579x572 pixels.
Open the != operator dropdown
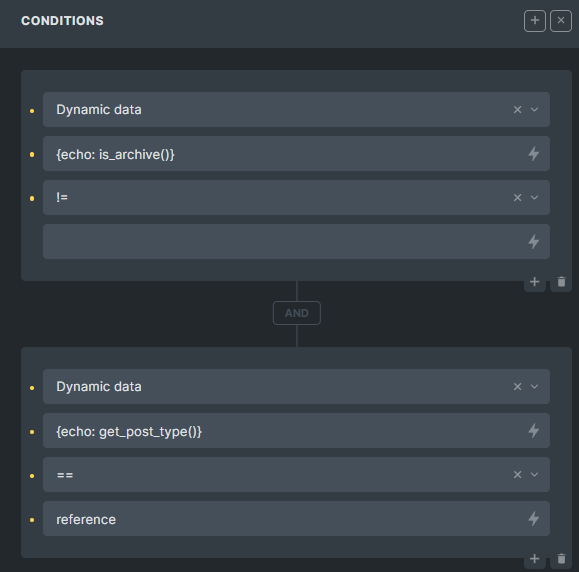(x=534, y=198)
